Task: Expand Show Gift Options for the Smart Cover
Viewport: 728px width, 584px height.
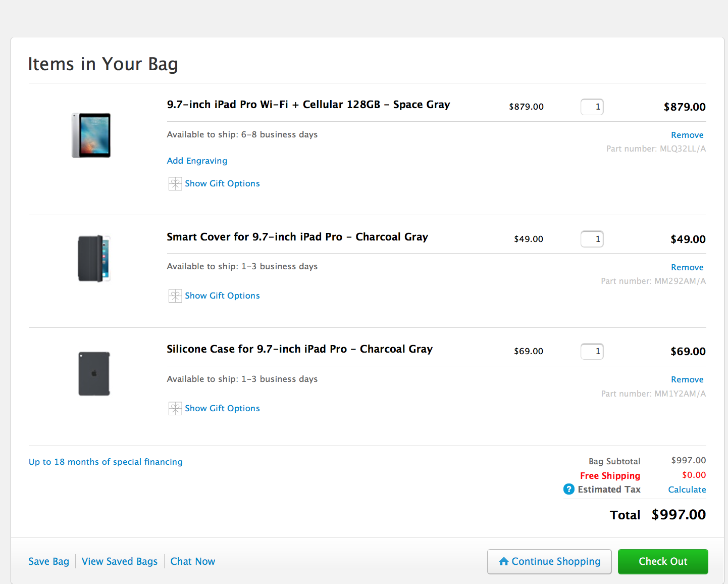Action: pos(222,296)
